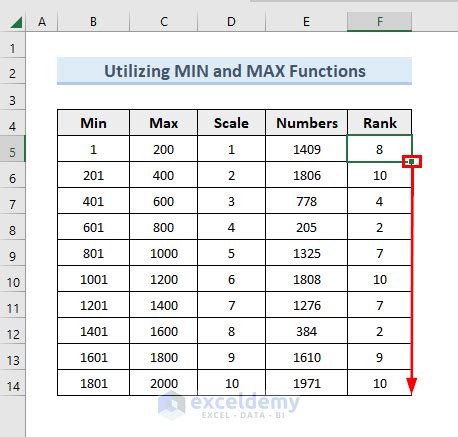Viewport: 458px width, 437px height.
Task: Select column D header
Action: coord(231,22)
